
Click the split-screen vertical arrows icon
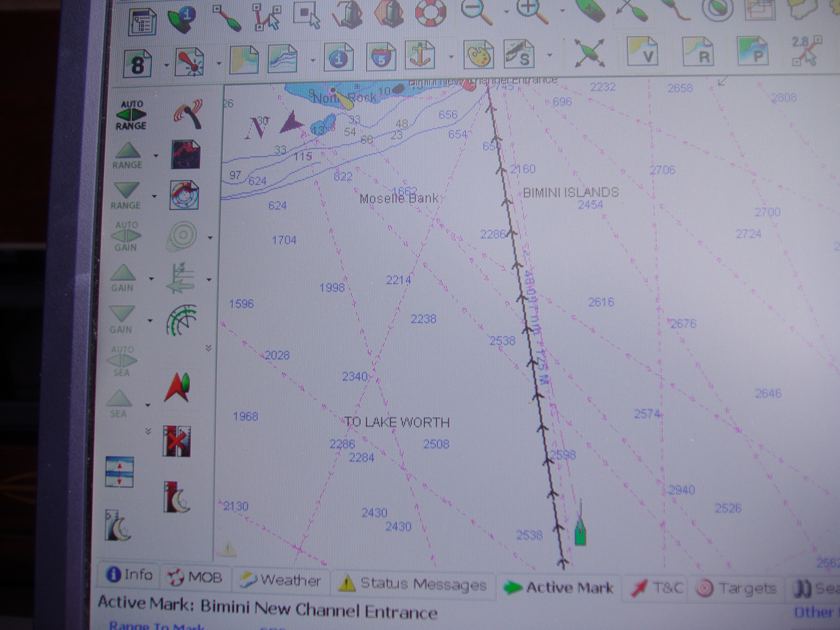pos(119,472)
